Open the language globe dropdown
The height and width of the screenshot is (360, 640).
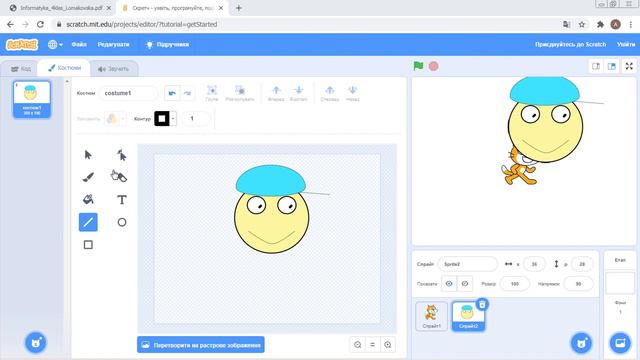click(x=55, y=44)
